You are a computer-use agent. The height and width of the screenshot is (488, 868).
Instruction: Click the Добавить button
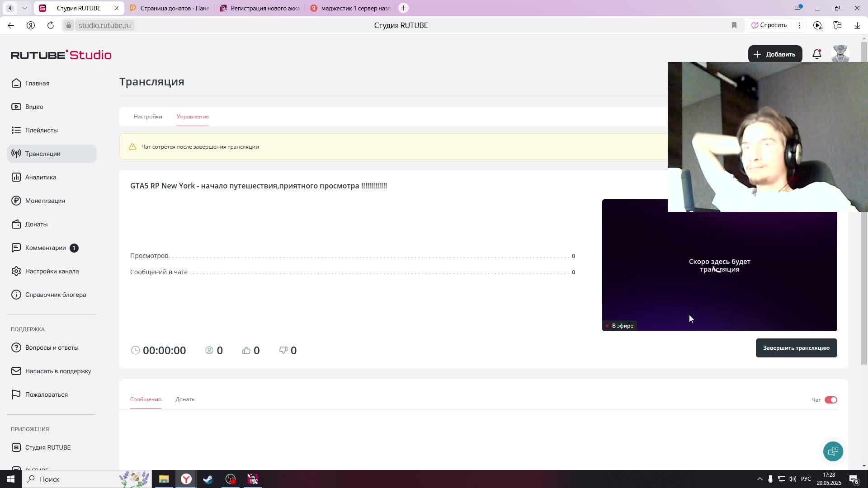point(775,54)
